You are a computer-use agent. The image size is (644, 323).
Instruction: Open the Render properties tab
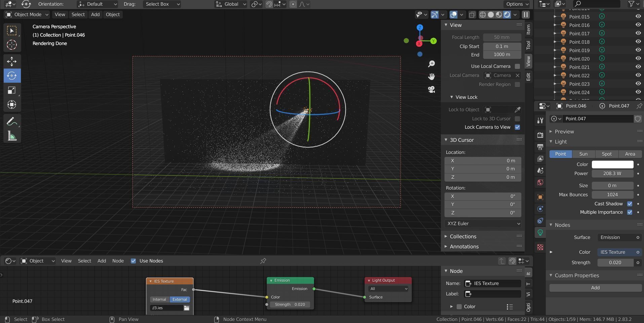[x=540, y=135]
